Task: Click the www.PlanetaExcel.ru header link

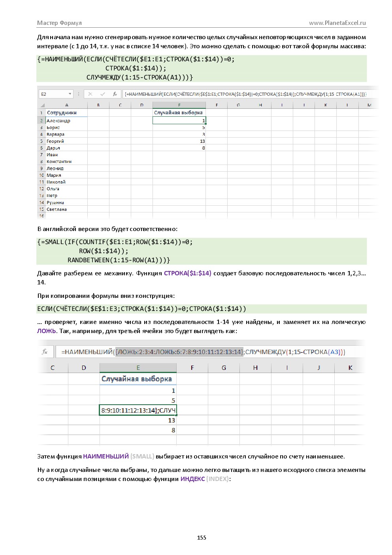Action: point(337,23)
